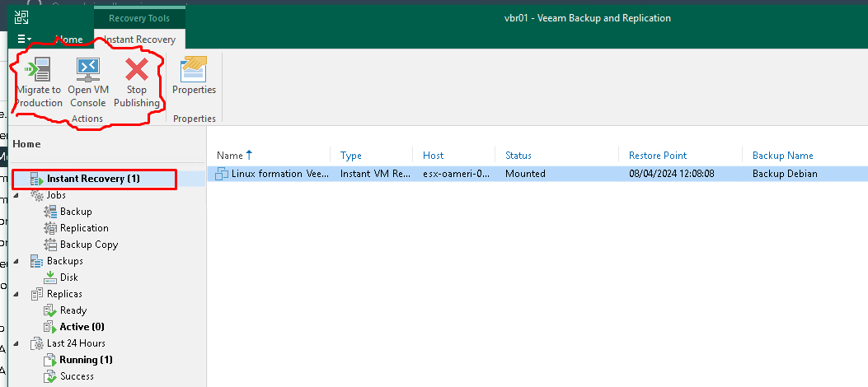Click the Running sessions icon
Viewport: 868px width, 387px height.
point(50,360)
